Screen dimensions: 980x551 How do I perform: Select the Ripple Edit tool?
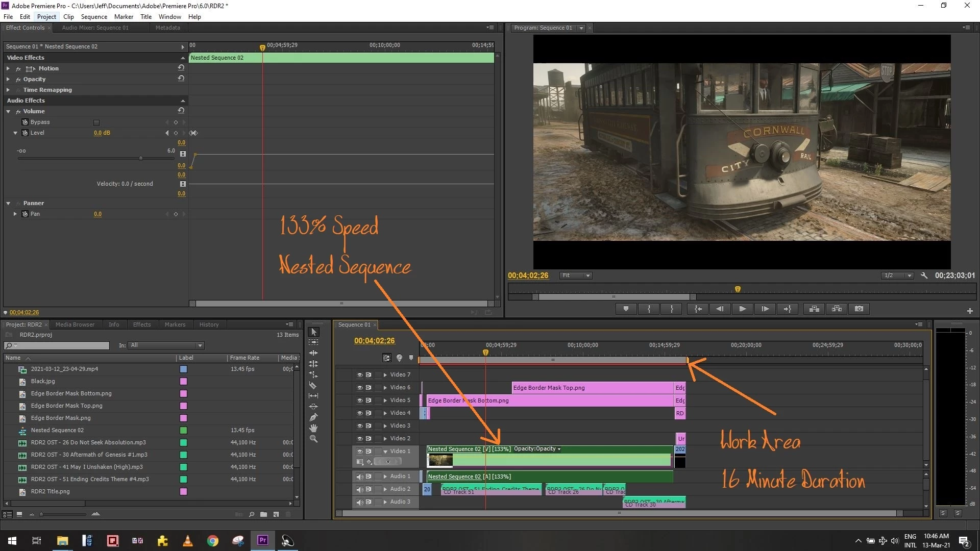[313, 353]
